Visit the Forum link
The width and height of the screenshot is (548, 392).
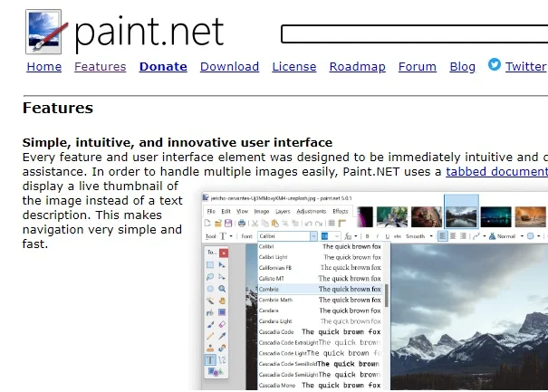coord(418,67)
